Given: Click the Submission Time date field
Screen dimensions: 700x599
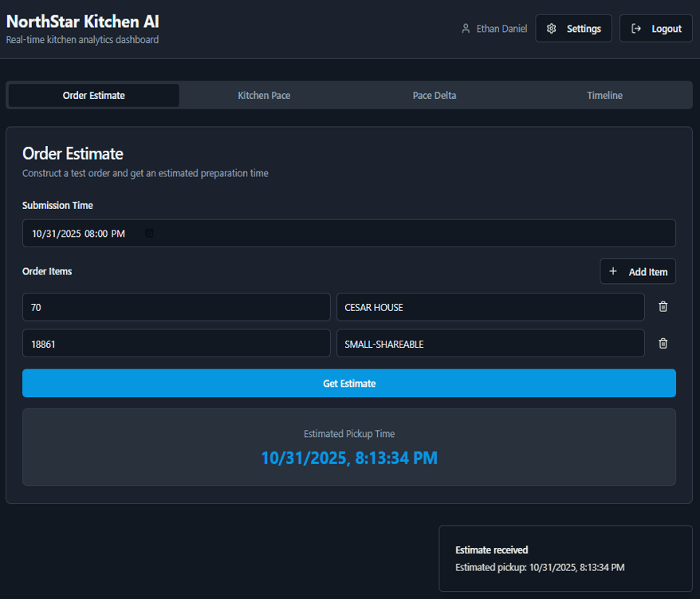Looking at the screenshot, I should 349,233.
